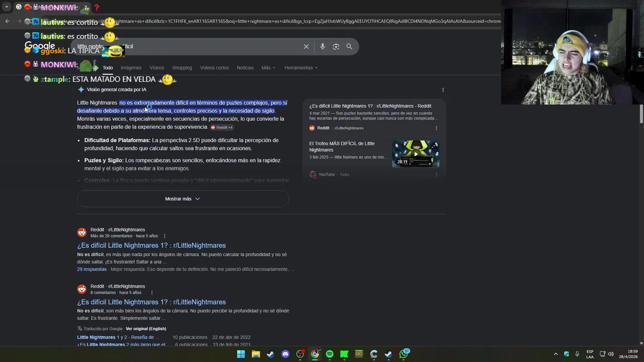Image resolution: width=644 pixels, height=362 pixels.
Task: Open the Reddit +4 sources chip
Action: [222, 127]
